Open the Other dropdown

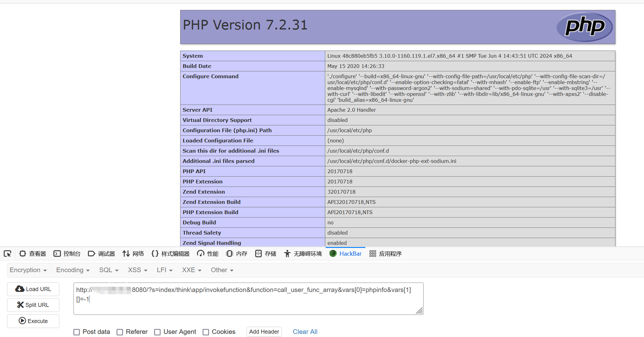222,270
